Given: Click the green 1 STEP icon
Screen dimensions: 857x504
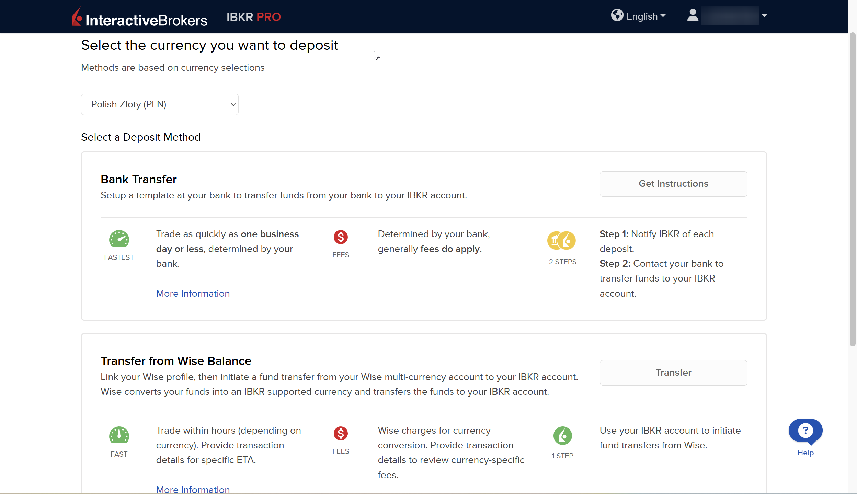Looking at the screenshot, I should (x=562, y=436).
